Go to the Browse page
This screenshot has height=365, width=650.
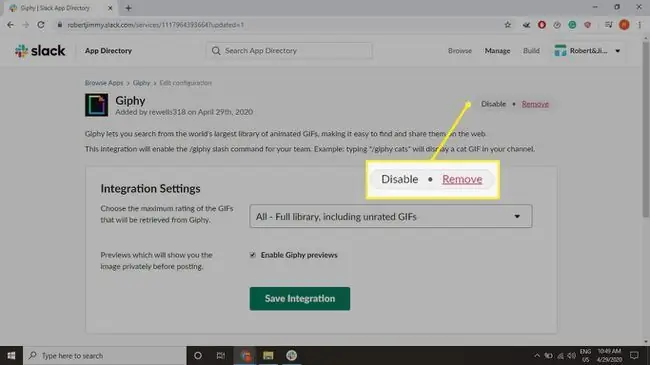460,51
